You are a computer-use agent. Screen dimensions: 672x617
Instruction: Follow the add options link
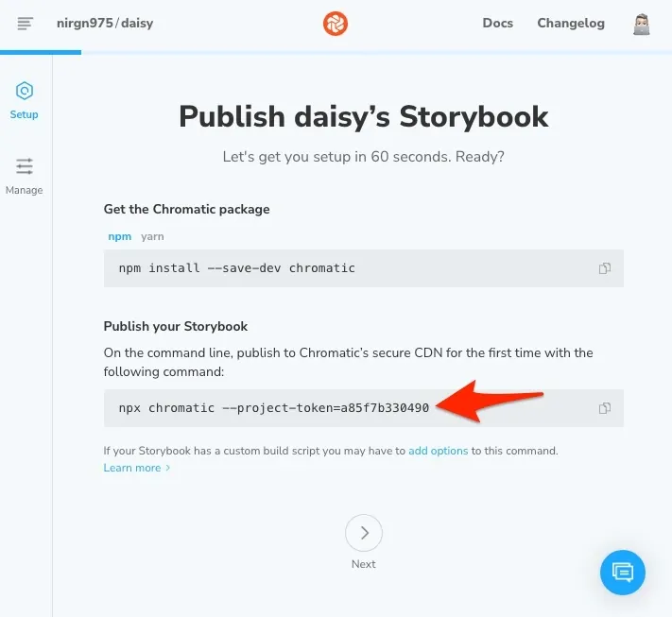(439, 451)
